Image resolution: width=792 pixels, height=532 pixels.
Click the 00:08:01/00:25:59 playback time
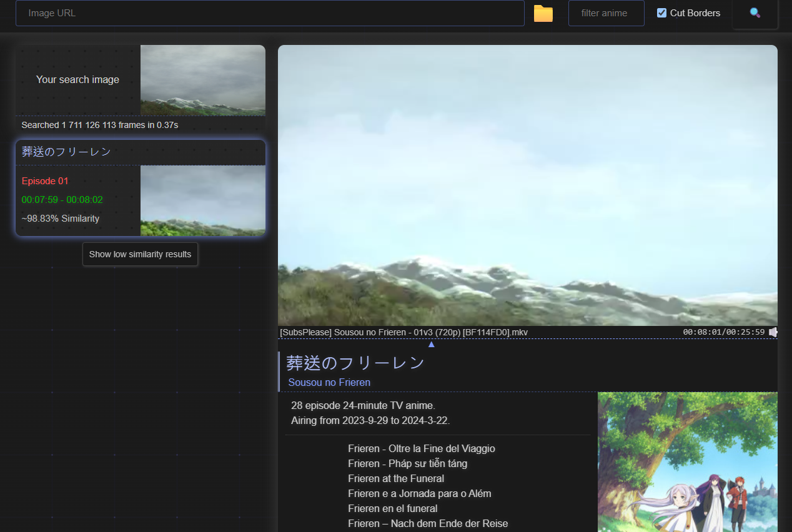coord(724,332)
